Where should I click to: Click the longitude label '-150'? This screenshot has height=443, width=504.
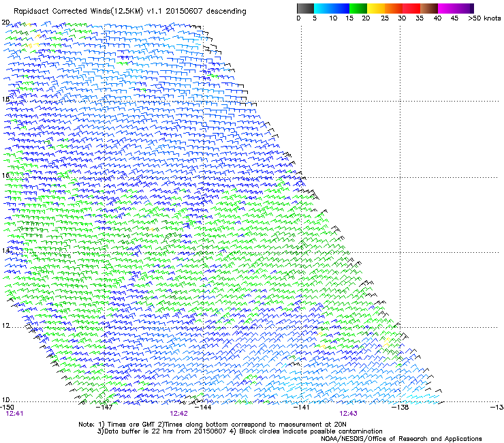7,408
